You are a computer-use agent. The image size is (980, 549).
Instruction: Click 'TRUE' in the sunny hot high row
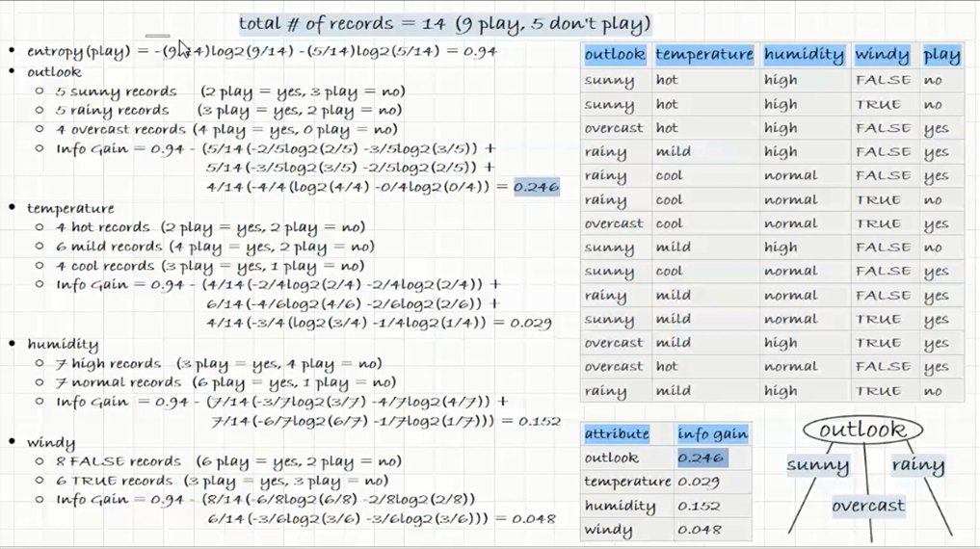coord(878,104)
